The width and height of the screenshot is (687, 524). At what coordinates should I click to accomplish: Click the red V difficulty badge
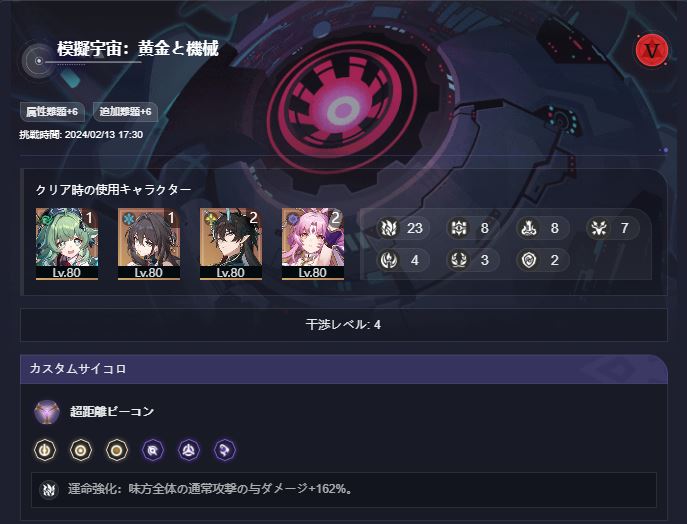pos(652,50)
